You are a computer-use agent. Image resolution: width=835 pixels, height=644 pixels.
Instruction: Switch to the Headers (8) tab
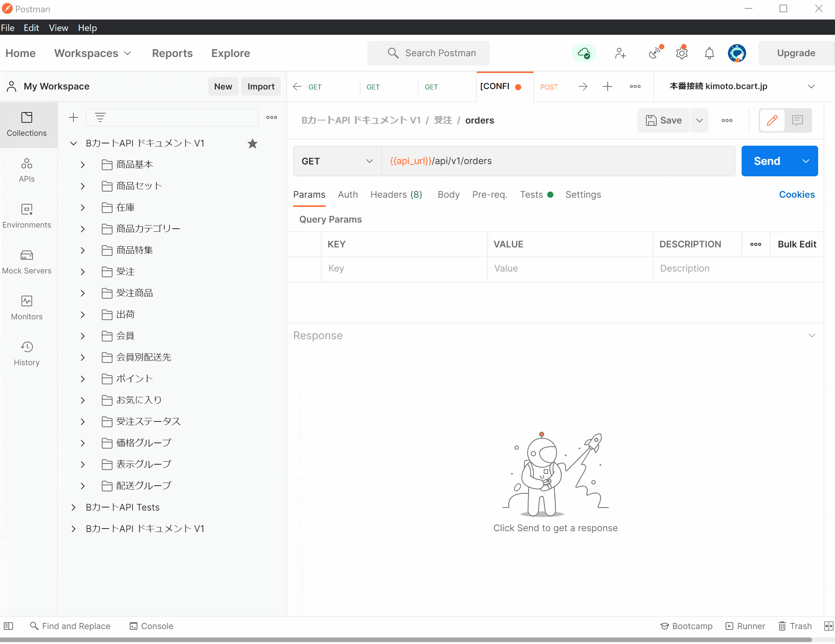click(396, 195)
